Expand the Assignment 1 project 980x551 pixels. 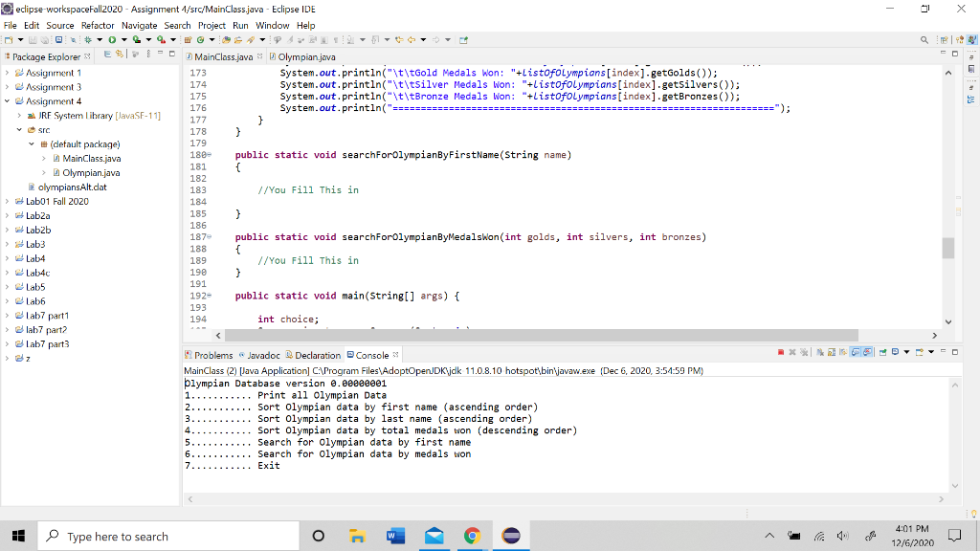7,73
